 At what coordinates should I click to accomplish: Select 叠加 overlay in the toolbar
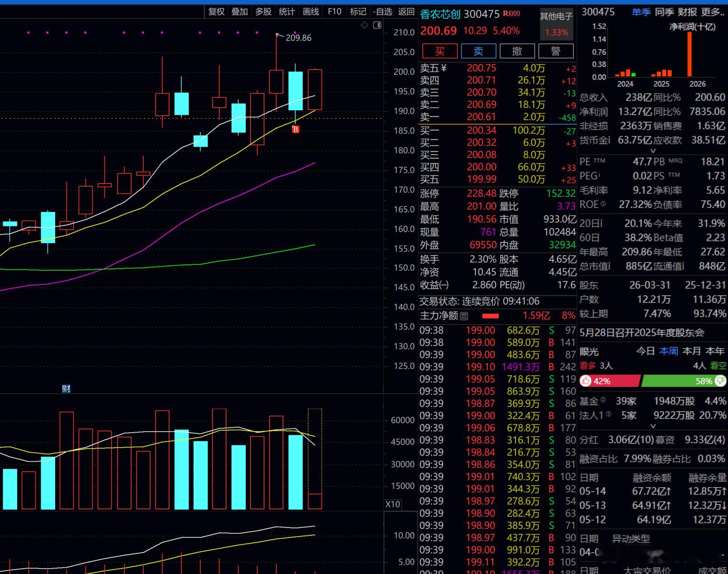[x=240, y=12]
